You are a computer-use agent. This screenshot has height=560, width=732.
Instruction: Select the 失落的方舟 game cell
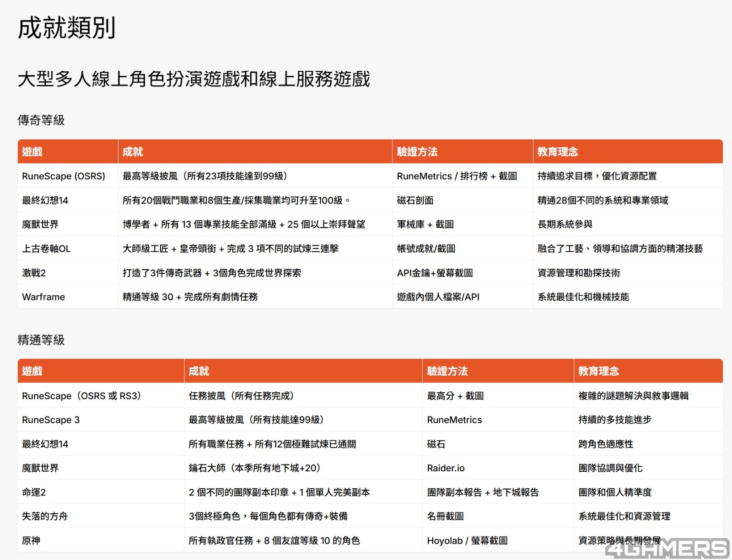point(45,517)
